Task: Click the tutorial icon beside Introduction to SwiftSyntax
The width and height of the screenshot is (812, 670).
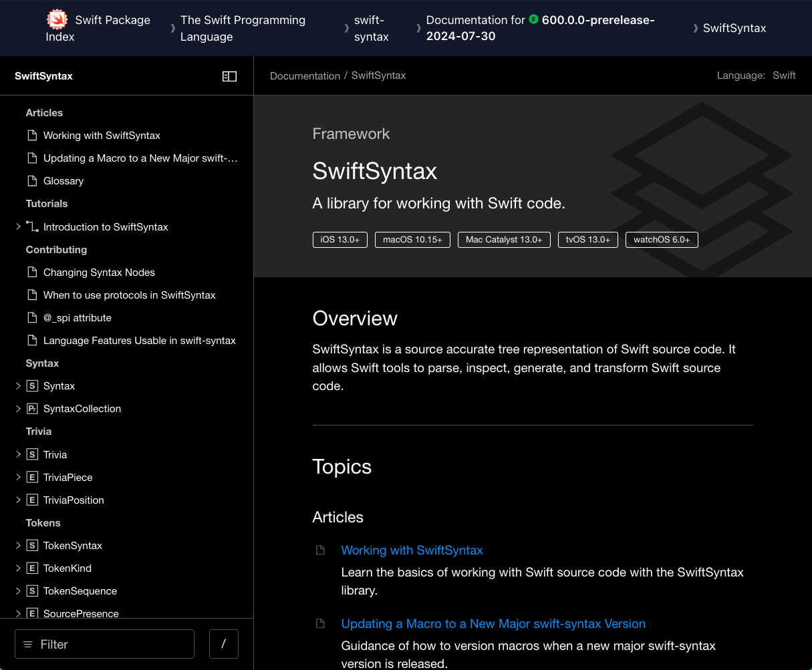Action: (32, 227)
